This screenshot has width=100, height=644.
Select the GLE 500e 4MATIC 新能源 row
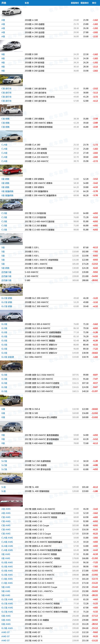coord(50,357)
